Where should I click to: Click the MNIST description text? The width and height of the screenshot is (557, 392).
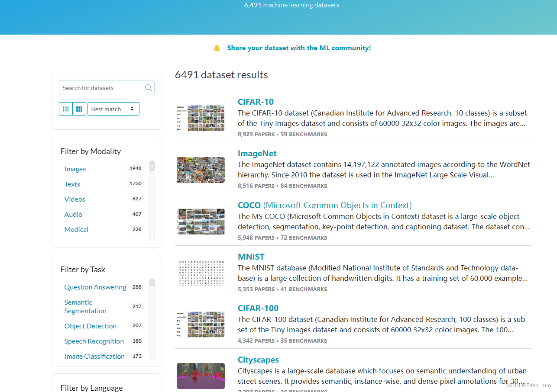tap(383, 273)
